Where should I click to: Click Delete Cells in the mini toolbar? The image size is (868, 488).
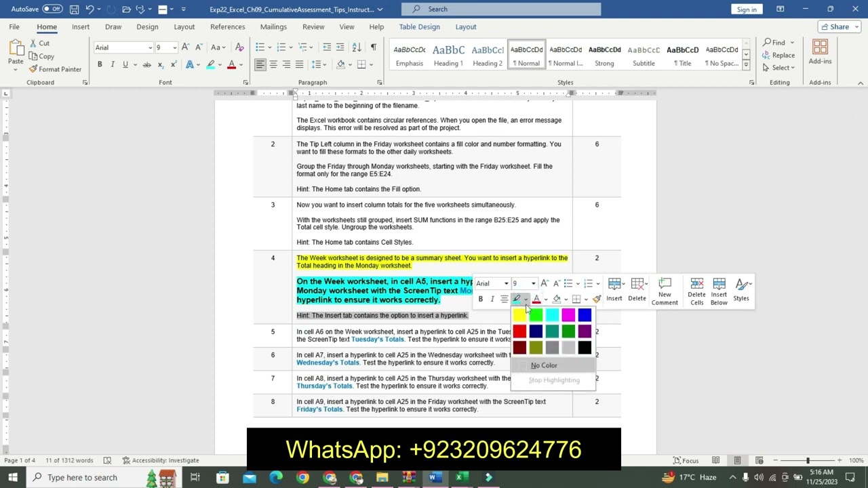tap(696, 292)
